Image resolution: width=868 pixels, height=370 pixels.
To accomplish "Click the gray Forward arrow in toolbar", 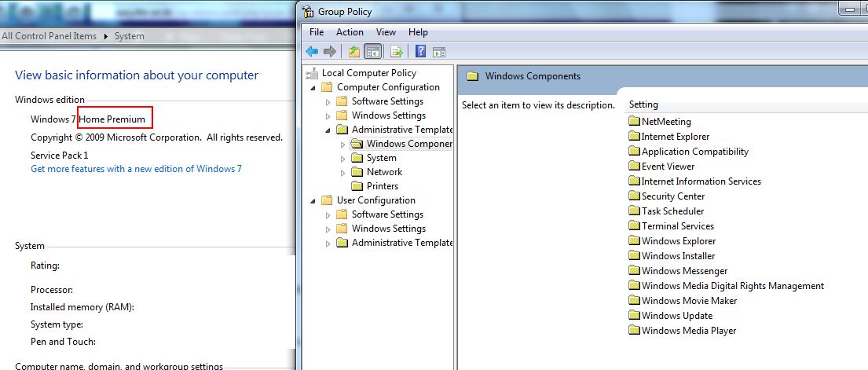I will coord(329,52).
